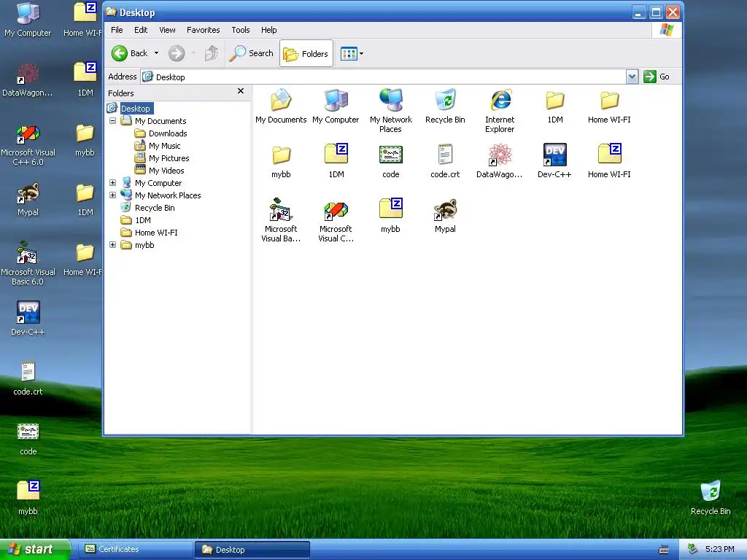Expand the mybb node in folder tree
This screenshot has height=560, width=747.
coord(112,245)
